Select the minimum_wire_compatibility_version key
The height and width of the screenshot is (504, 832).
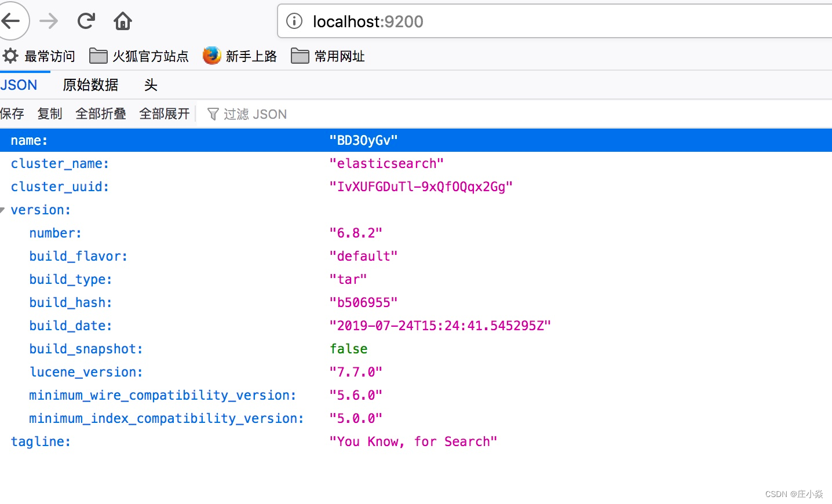coord(163,395)
